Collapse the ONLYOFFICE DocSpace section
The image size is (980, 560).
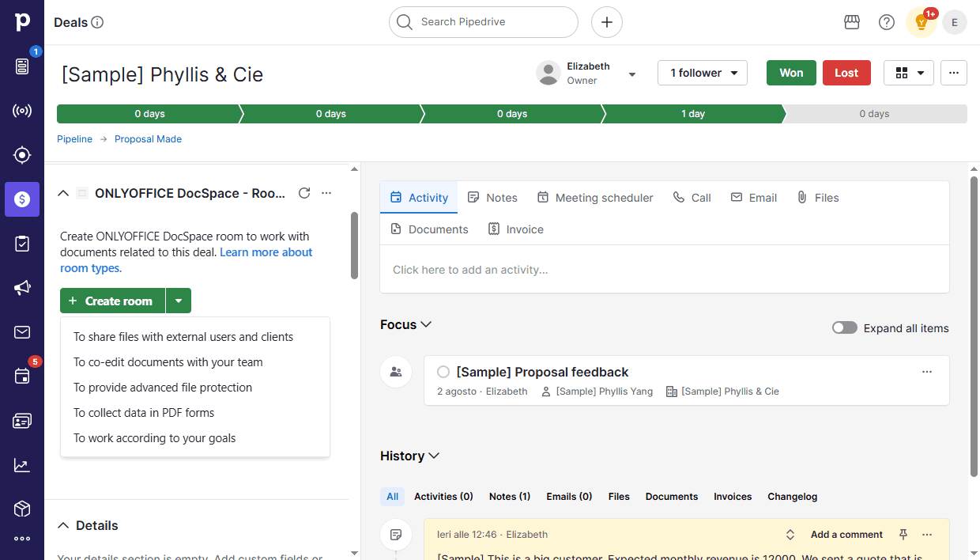[63, 193]
